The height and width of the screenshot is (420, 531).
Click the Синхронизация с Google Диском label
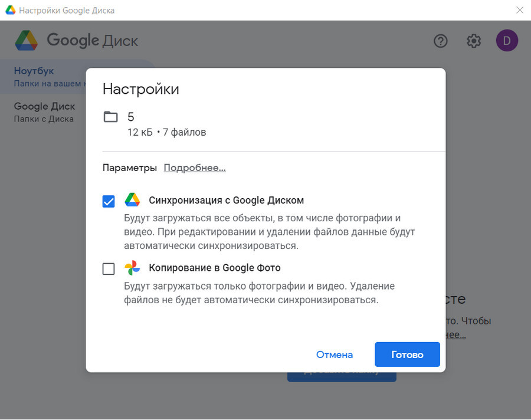pos(226,200)
